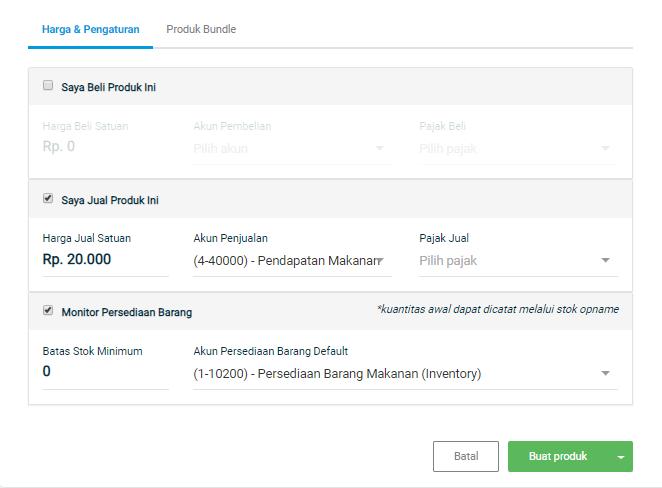Screen dimensions: 662x488
Task: Select the Harga & Pengaturan tab
Action: pyautogui.click(x=90, y=30)
